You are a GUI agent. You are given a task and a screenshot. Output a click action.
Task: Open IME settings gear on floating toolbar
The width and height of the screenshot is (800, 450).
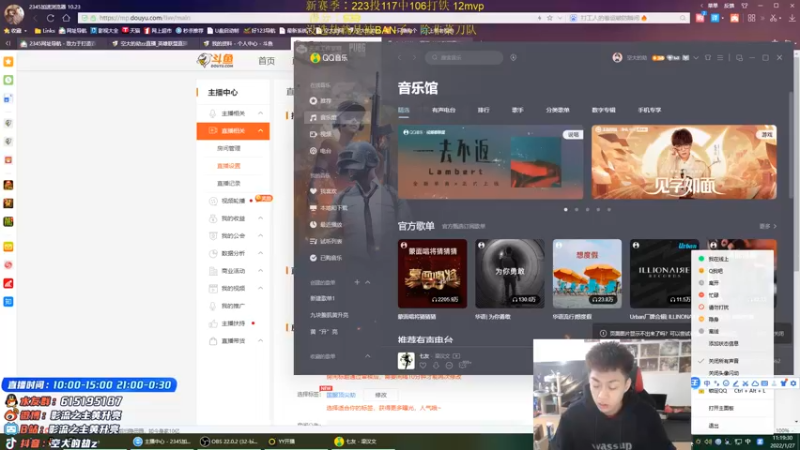tap(793, 383)
